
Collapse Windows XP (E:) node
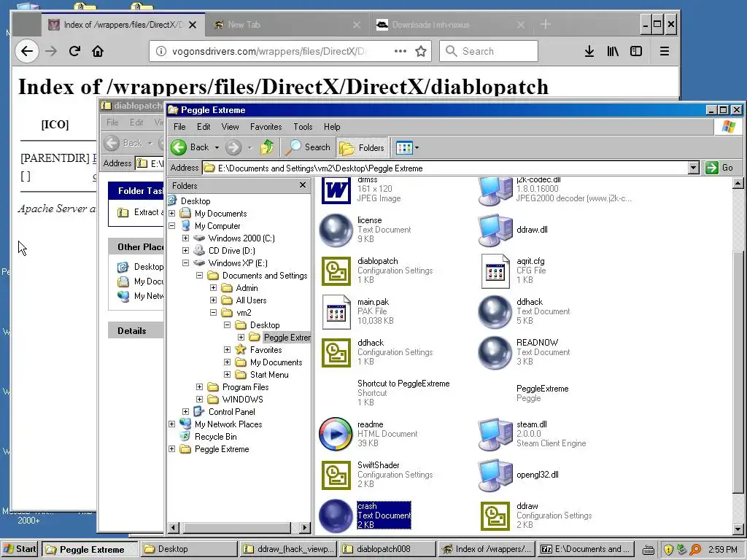[186, 262]
